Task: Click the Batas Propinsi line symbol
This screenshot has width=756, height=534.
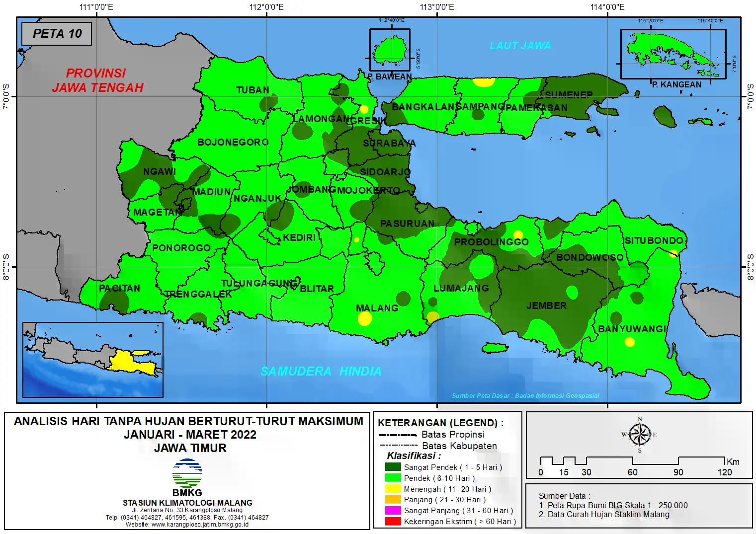Action: pos(398,435)
